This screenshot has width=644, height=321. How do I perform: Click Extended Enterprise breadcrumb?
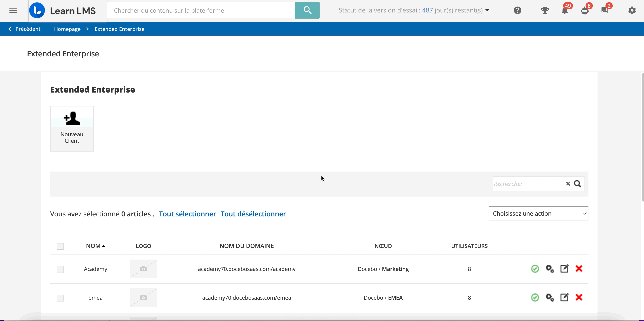(x=120, y=29)
